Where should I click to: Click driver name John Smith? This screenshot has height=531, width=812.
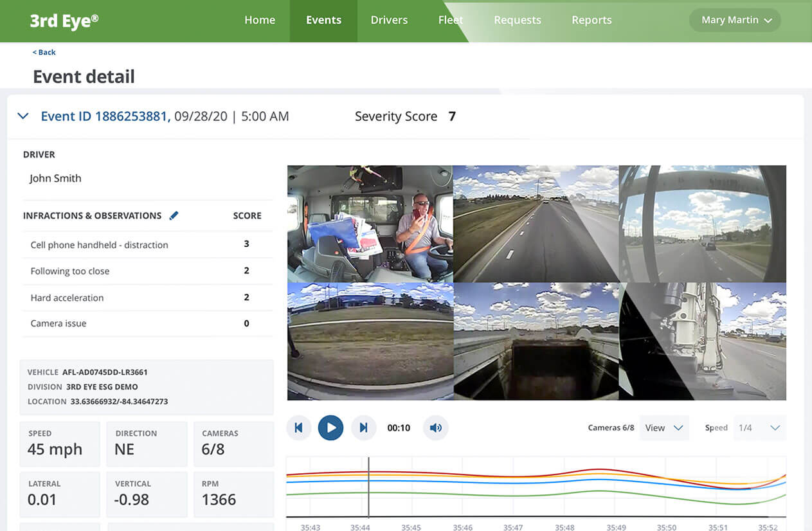pyautogui.click(x=55, y=179)
